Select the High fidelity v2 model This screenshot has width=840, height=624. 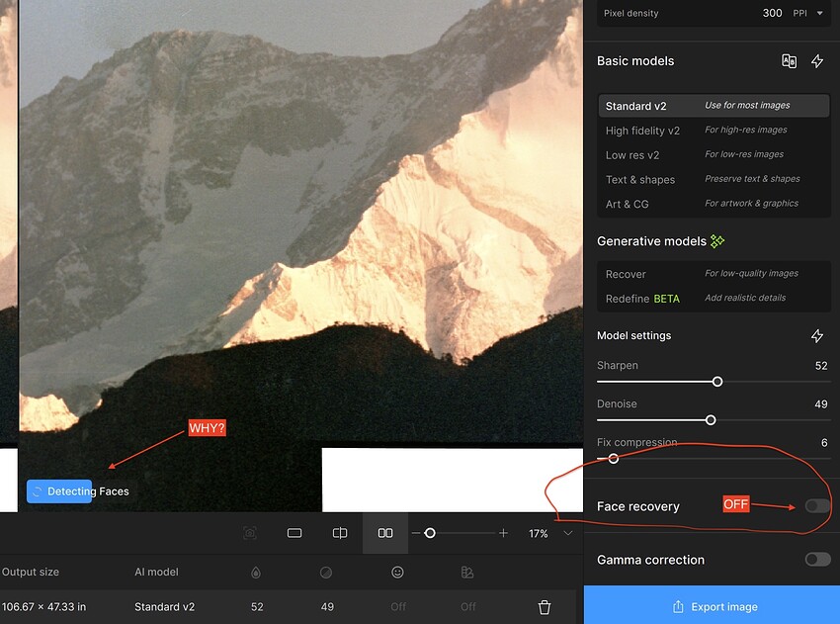click(x=643, y=130)
